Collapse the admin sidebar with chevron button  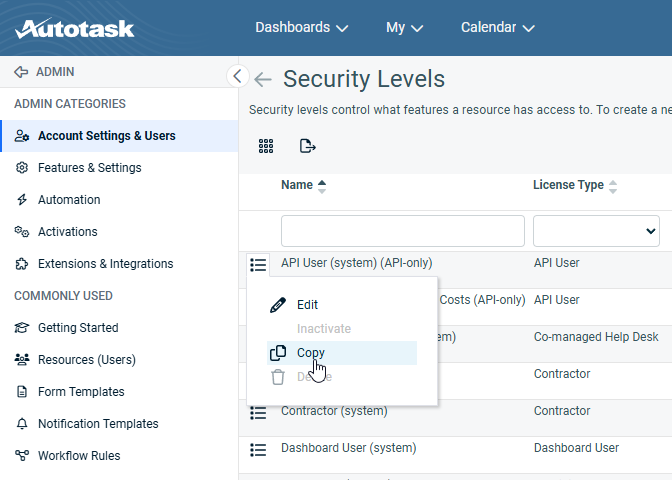click(x=237, y=76)
